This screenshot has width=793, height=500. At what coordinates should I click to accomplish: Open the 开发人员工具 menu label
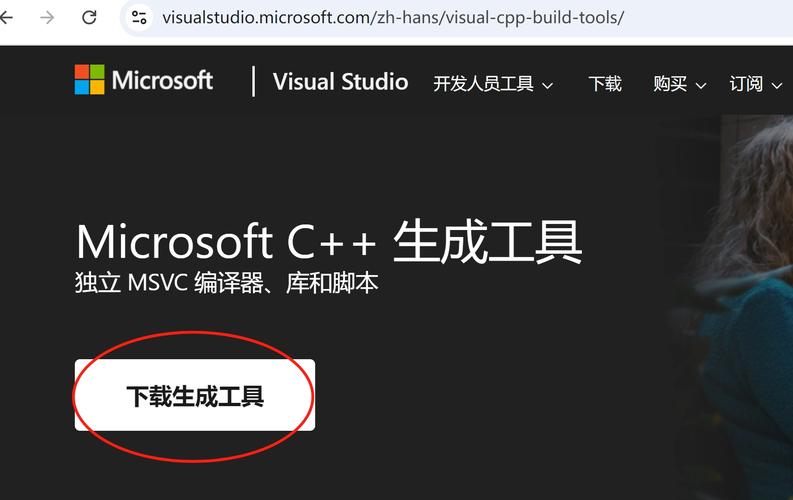483,84
